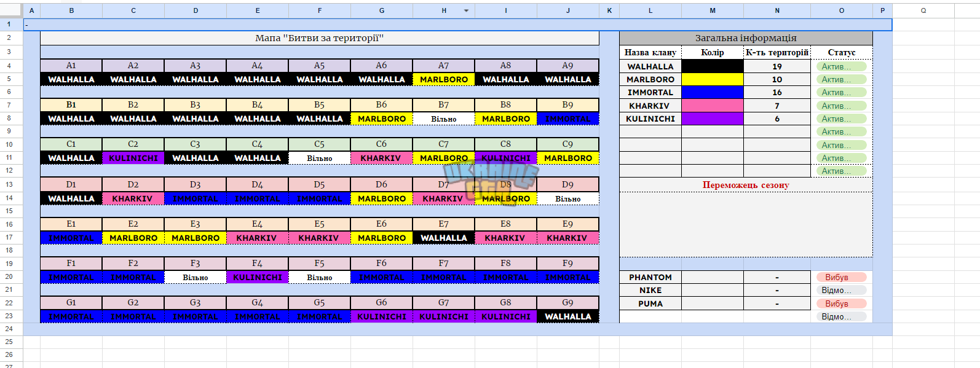Select the Вільно cell under territory C5
Viewport: 980px width, 368px height.
click(320, 158)
